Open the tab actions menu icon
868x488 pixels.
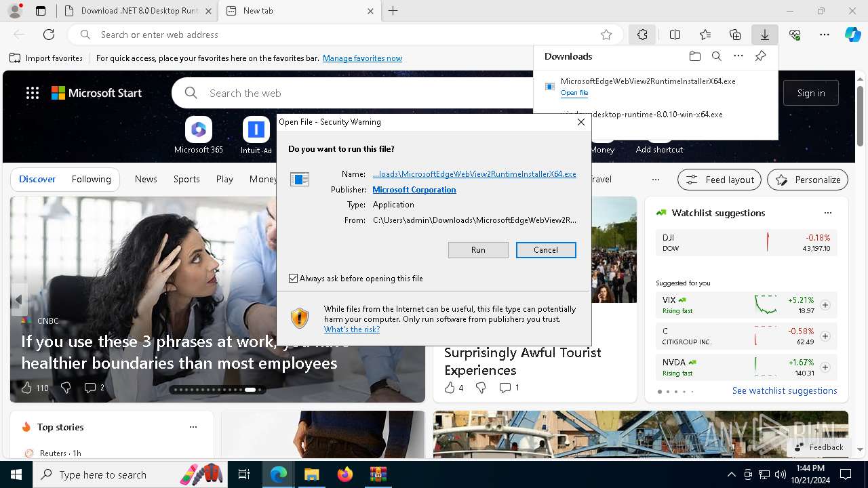41,11
